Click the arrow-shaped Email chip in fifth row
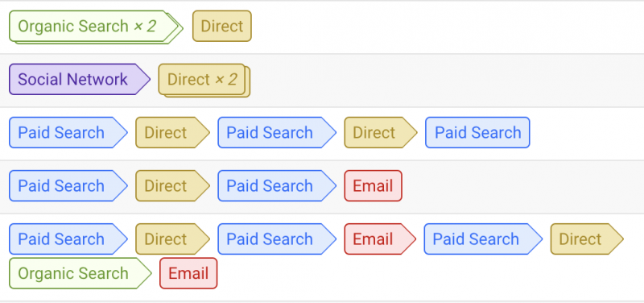 (380, 239)
